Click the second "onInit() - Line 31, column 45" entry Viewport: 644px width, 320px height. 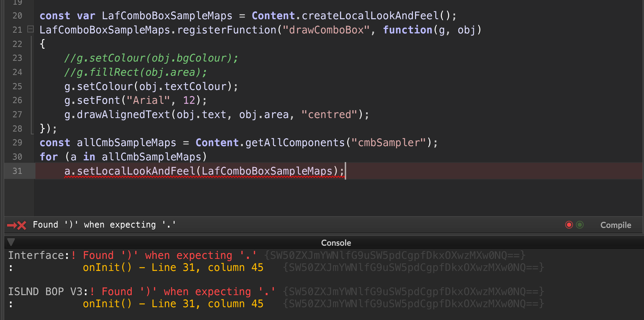click(173, 304)
